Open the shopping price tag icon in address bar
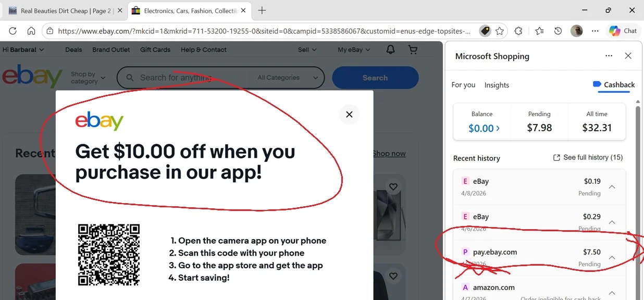 pos(485,31)
